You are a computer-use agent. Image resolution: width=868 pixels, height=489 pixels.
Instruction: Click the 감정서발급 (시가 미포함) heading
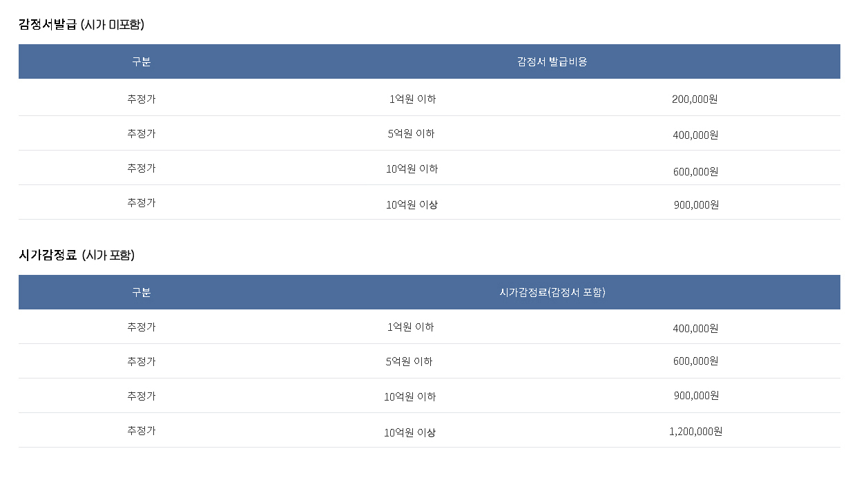point(81,24)
